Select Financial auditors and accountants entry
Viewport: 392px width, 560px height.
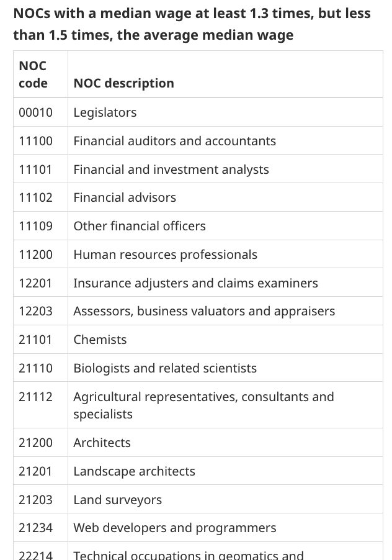tap(174, 141)
